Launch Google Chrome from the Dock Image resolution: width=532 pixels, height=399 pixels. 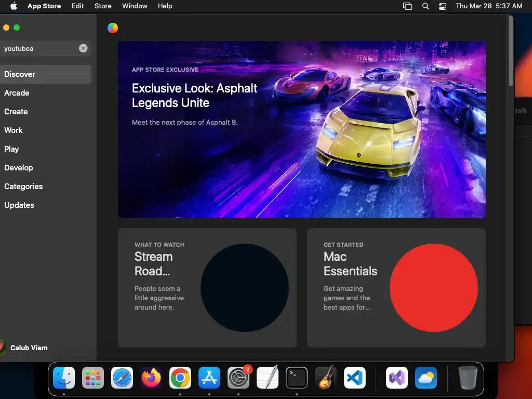(x=180, y=378)
